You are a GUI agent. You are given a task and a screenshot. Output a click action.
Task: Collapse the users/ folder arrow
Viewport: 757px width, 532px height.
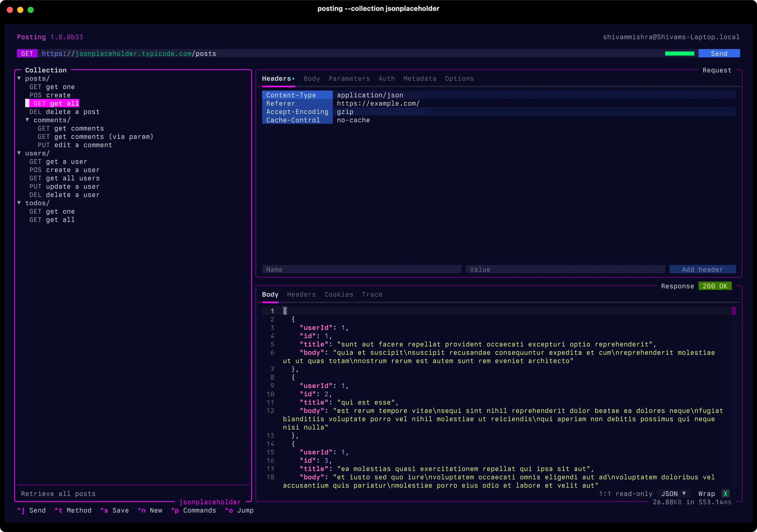[x=19, y=153]
